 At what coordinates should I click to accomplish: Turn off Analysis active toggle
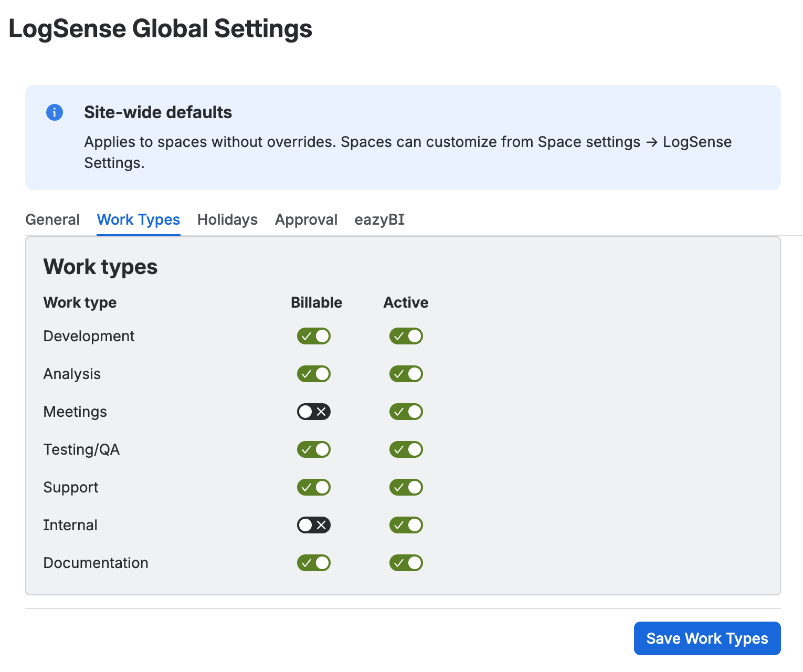tap(406, 374)
